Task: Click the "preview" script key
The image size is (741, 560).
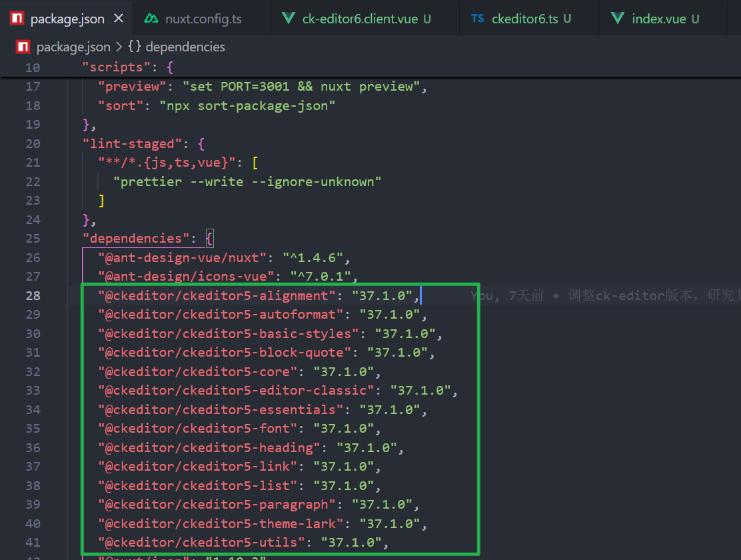Action: [133, 87]
